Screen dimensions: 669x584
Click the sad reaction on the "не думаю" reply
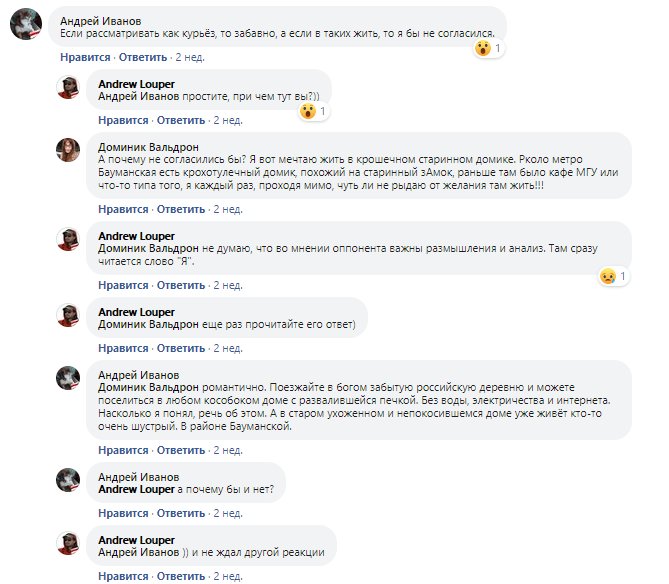606,275
